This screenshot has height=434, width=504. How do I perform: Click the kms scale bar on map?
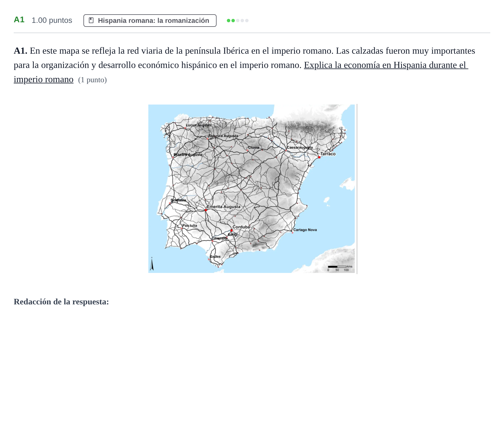coord(340,268)
